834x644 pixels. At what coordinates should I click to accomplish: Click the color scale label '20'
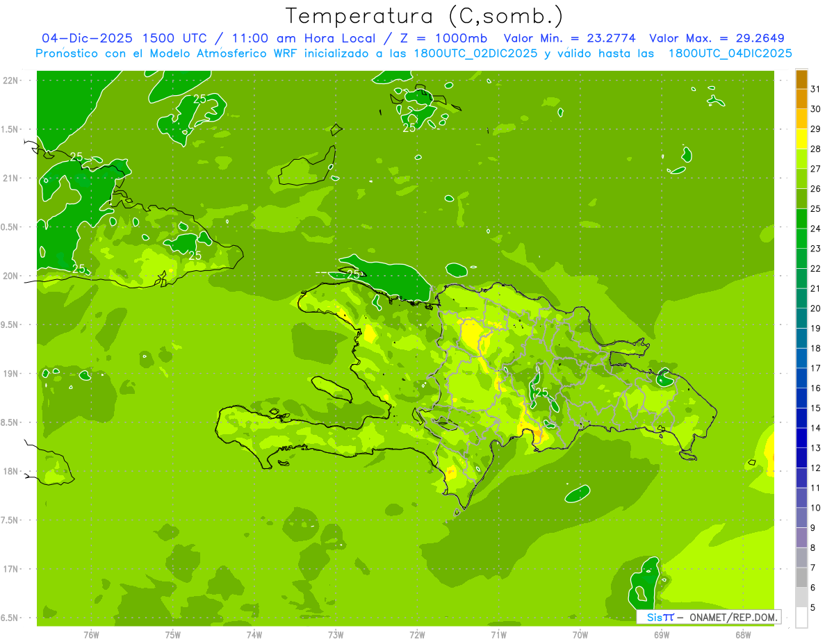tap(816, 308)
